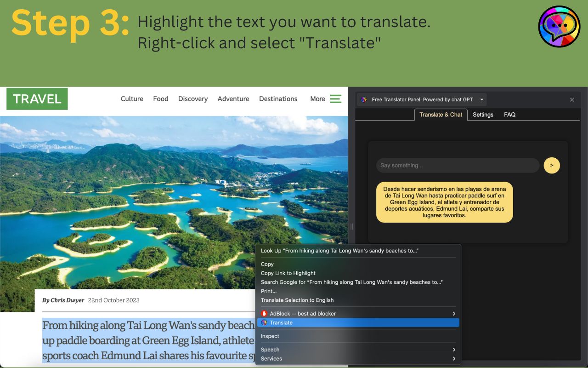Switch to the Settings tab

pos(483,115)
